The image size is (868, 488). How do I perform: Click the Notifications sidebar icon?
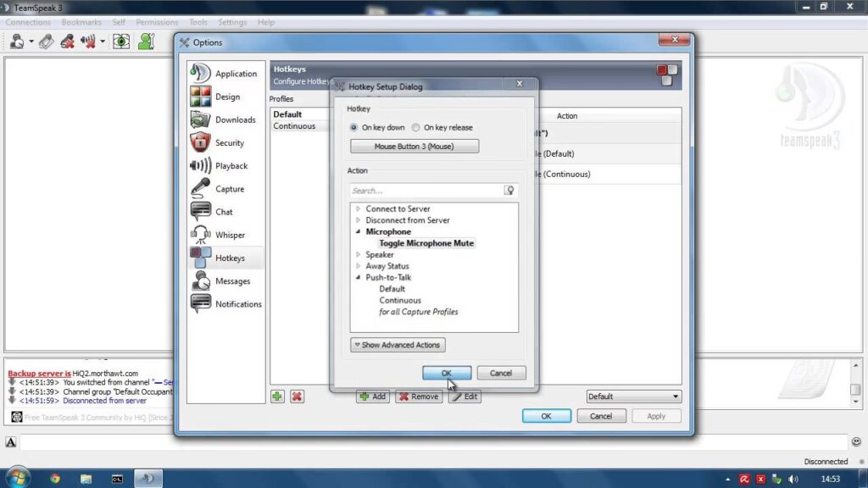pos(200,304)
